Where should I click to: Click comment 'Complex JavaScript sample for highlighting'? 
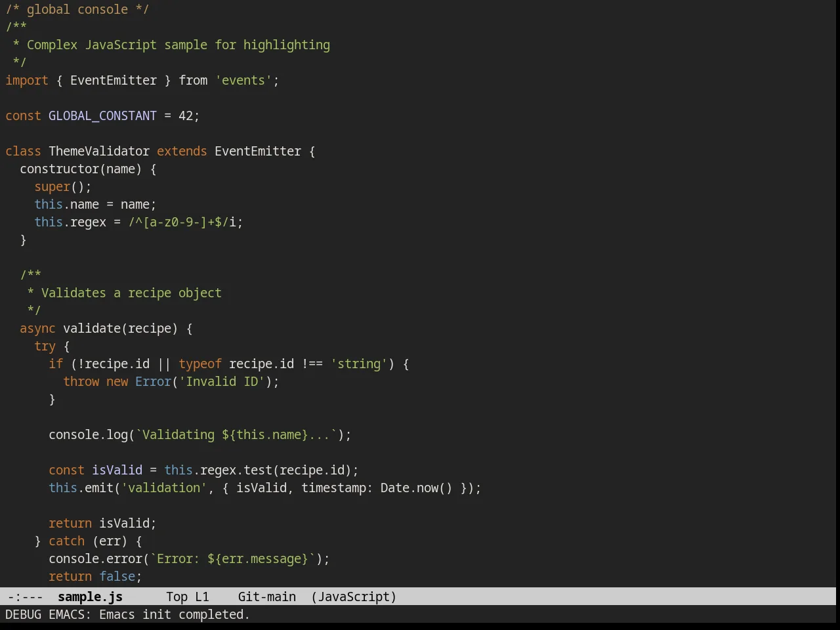click(178, 45)
